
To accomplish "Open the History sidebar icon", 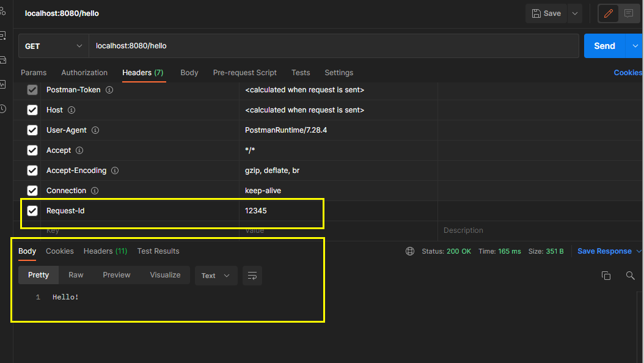I will (3, 109).
